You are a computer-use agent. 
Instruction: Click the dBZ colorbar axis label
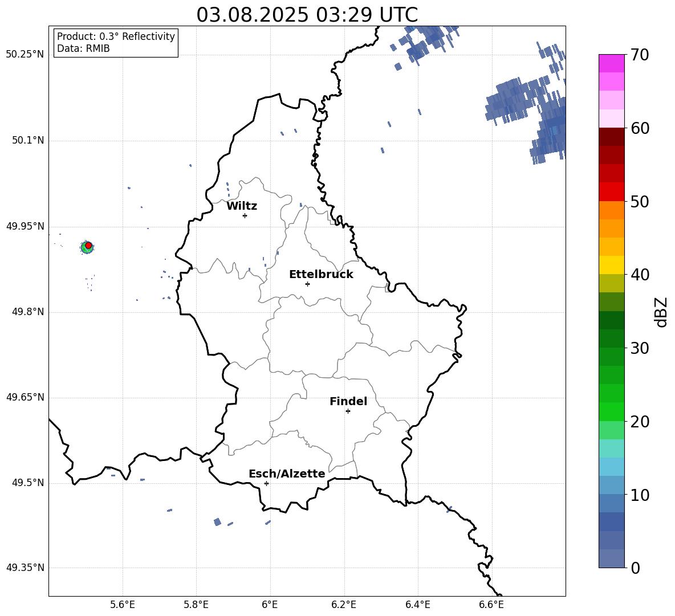(660, 312)
